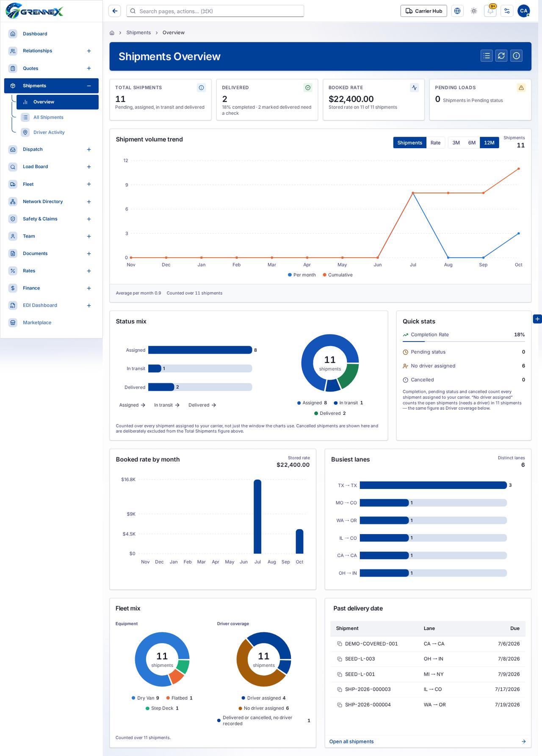The image size is (542, 756).
Task: Toggle the Per month legend series
Action: point(302,275)
